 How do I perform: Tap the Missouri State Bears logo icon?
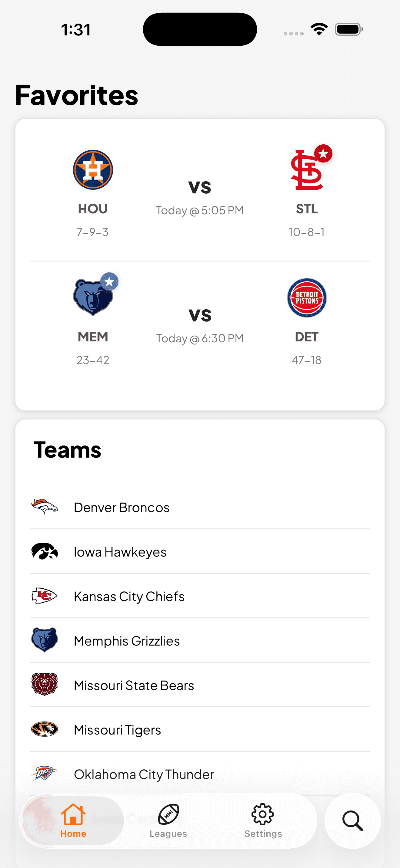[45, 685]
